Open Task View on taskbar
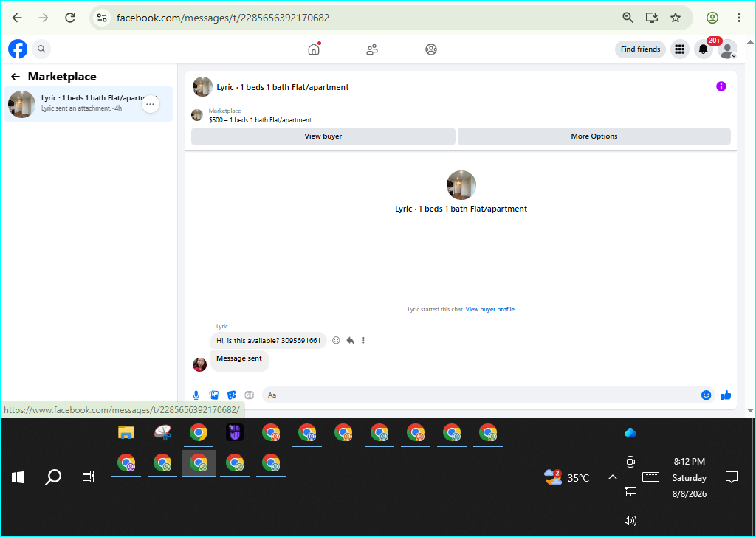The image size is (756, 537). coord(89,477)
